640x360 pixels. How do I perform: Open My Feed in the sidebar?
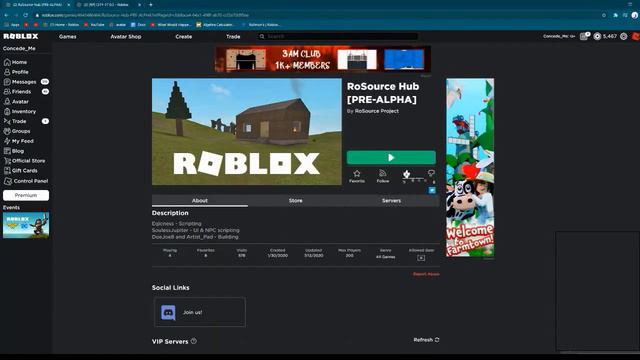pyautogui.click(x=19, y=141)
